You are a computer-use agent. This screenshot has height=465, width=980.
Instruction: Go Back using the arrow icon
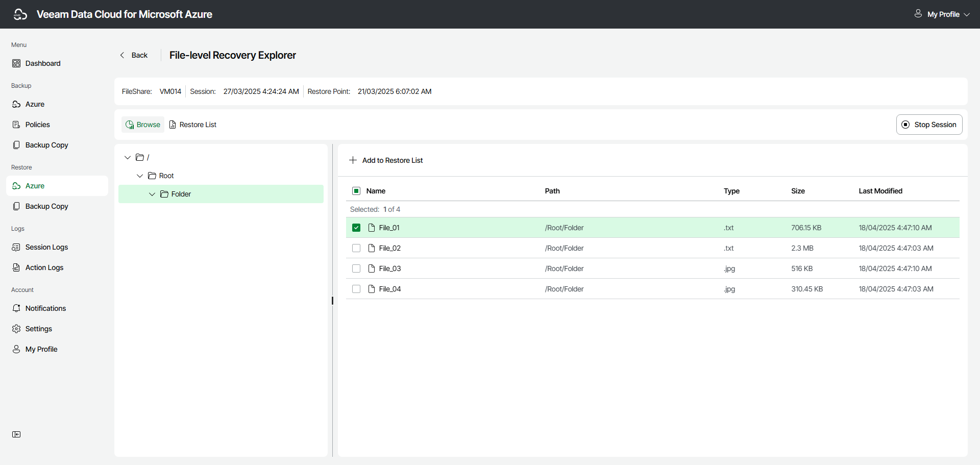(x=122, y=55)
